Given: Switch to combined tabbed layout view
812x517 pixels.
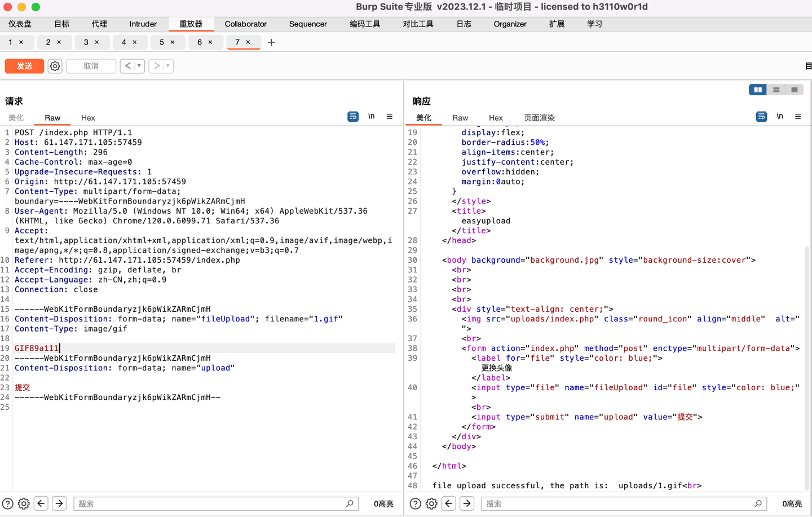Looking at the screenshot, I should (794, 90).
